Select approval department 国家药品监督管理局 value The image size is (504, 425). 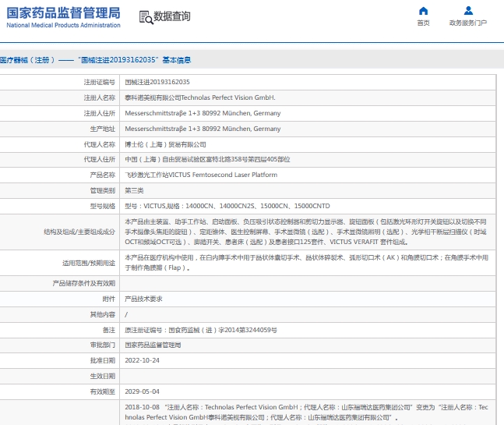[x=153, y=345]
